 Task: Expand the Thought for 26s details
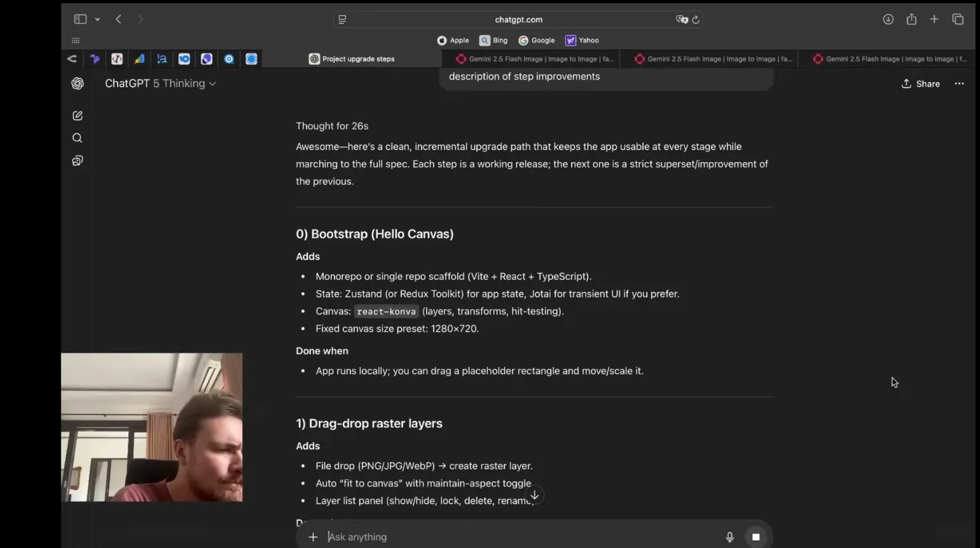[332, 126]
